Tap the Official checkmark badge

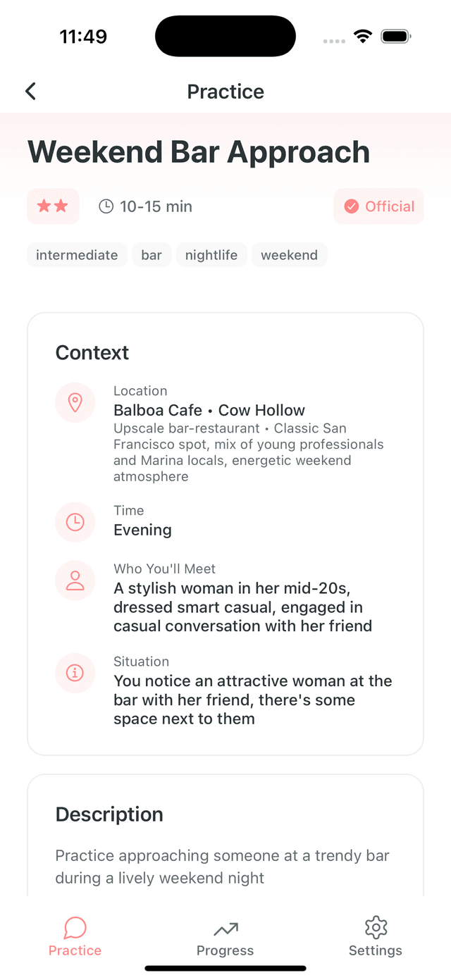378,206
